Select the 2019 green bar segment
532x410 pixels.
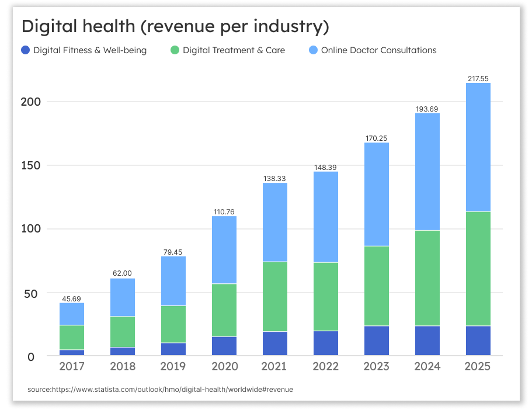click(173, 325)
